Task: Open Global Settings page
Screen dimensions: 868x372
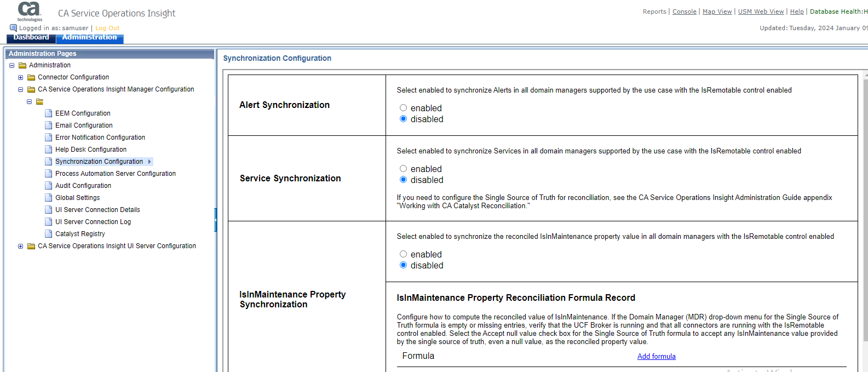Action: 78,198
